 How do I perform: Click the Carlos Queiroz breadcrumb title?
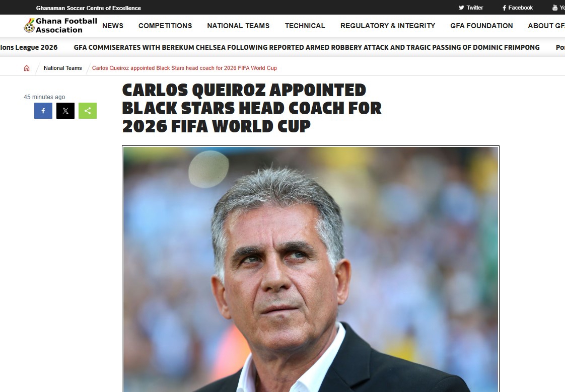pyautogui.click(x=184, y=68)
